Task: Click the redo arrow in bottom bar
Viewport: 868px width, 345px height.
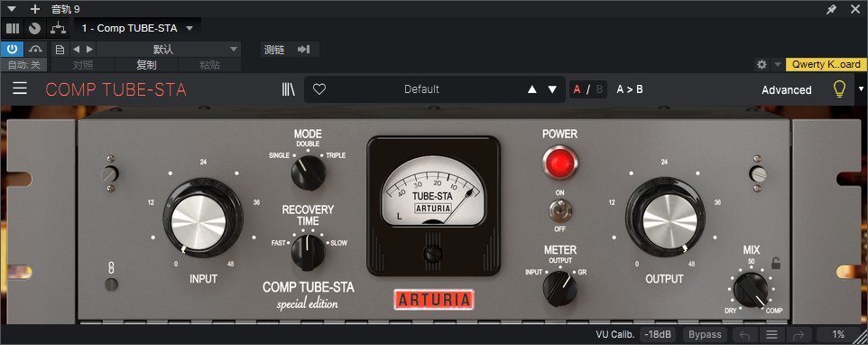Action: 799,334
